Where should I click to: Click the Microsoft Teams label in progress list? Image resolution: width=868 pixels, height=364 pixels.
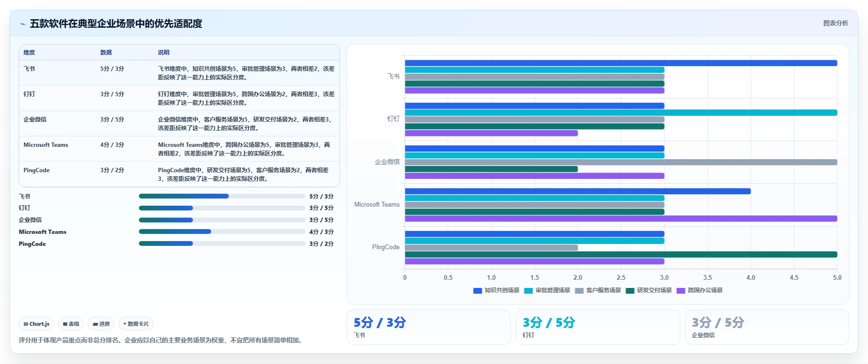coord(43,232)
